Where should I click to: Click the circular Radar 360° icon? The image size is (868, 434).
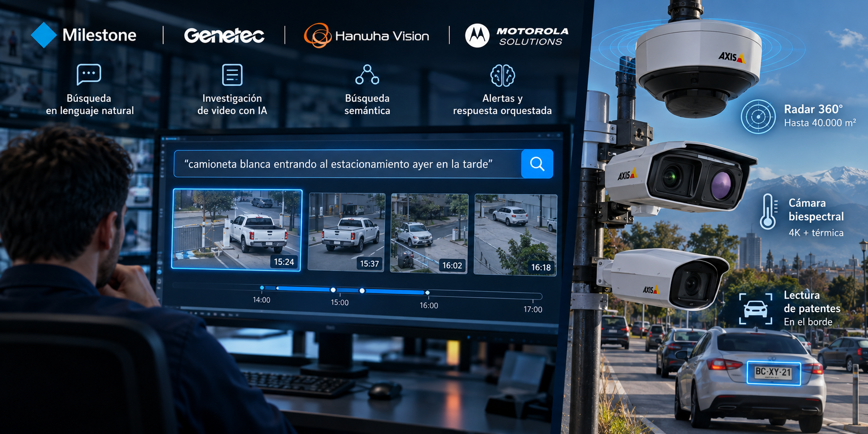[x=758, y=116]
